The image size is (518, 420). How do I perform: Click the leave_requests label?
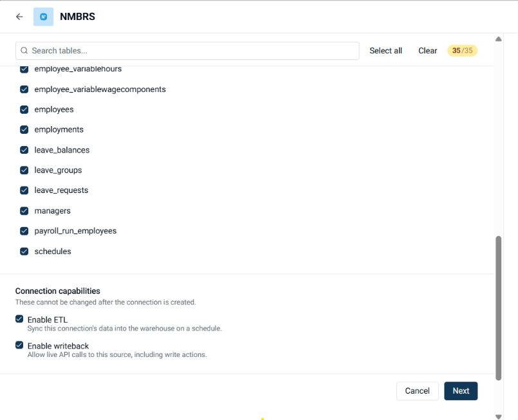61,190
